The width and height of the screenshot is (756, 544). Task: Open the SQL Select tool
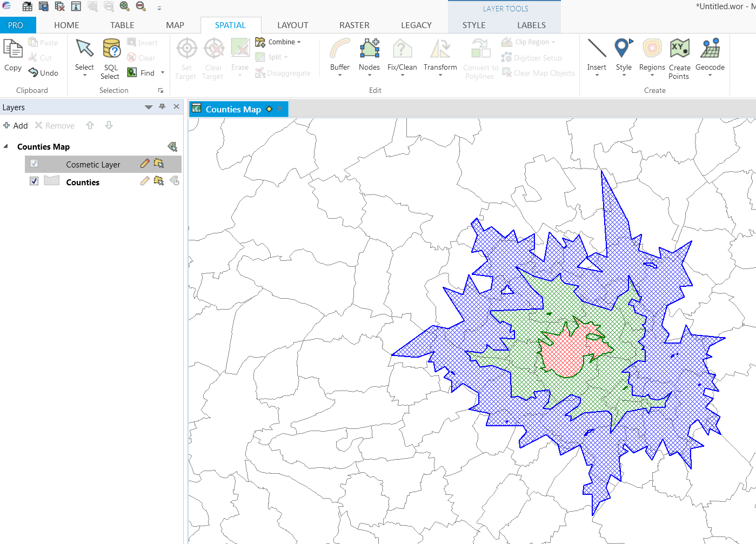[x=111, y=58]
